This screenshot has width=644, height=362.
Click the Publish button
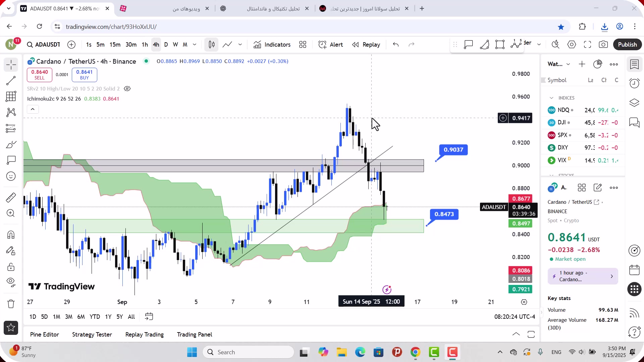point(627,45)
